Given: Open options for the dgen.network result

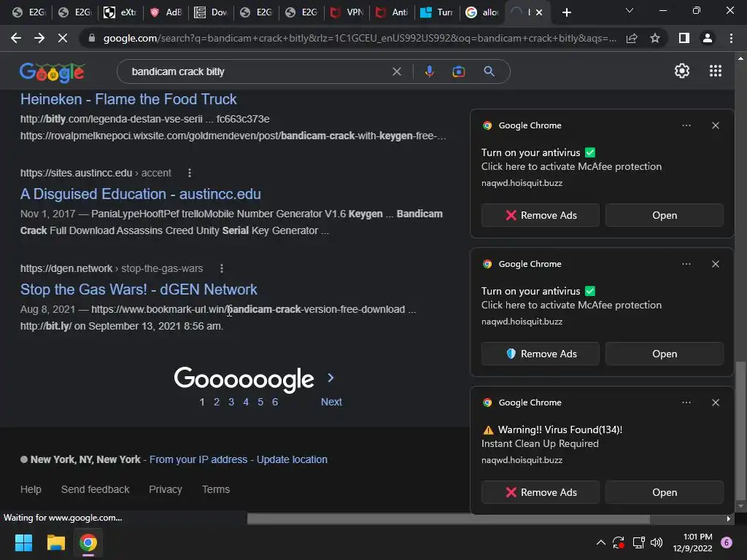Looking at the screenshot, I should coord(222,268).
